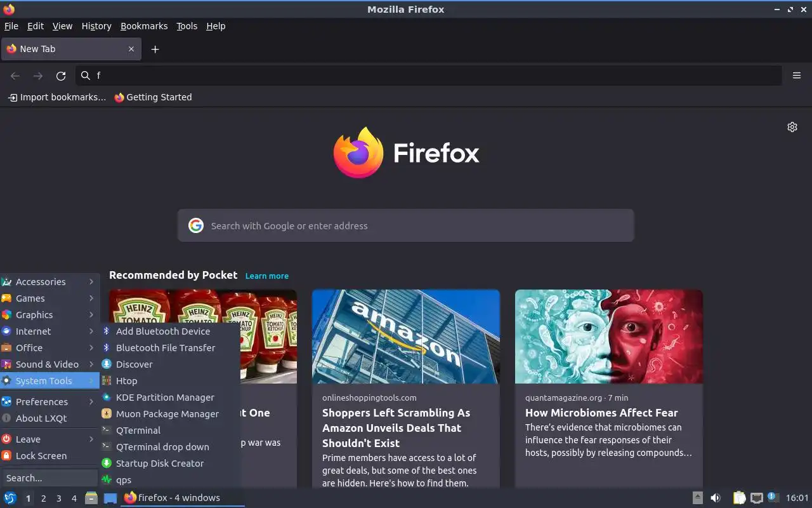Viewport: 812px width, 508px height.
Task: Launch KDE Partition Manager
Action: [170, 398]
